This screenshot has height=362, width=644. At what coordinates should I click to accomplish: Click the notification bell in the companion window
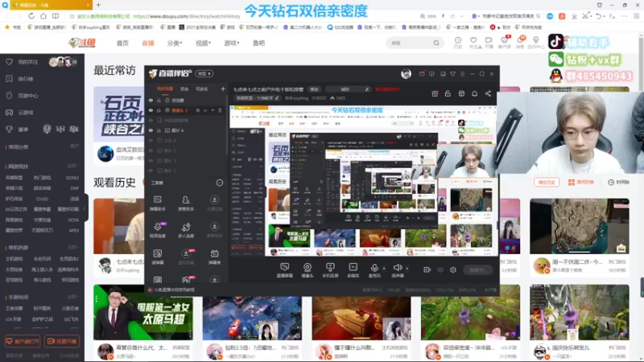pyautogui.click(x=474, y=93)
